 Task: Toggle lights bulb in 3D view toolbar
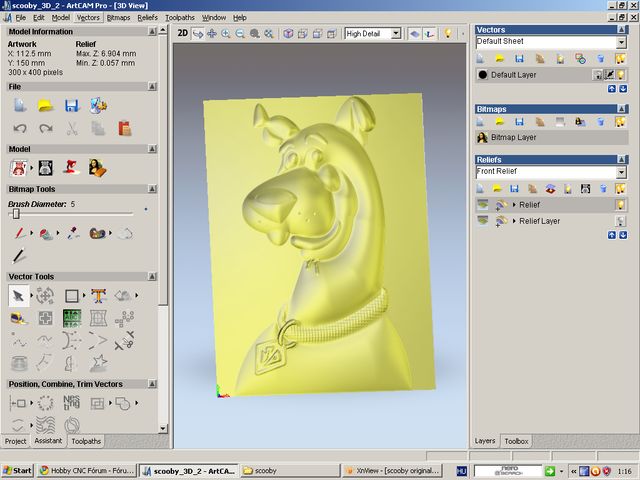click(448, 33)
